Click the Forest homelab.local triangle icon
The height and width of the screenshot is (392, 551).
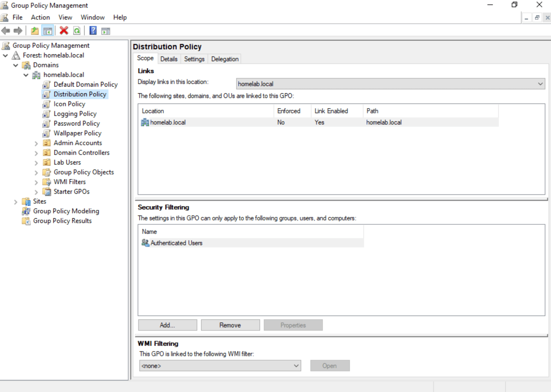(x=16, y=55)
